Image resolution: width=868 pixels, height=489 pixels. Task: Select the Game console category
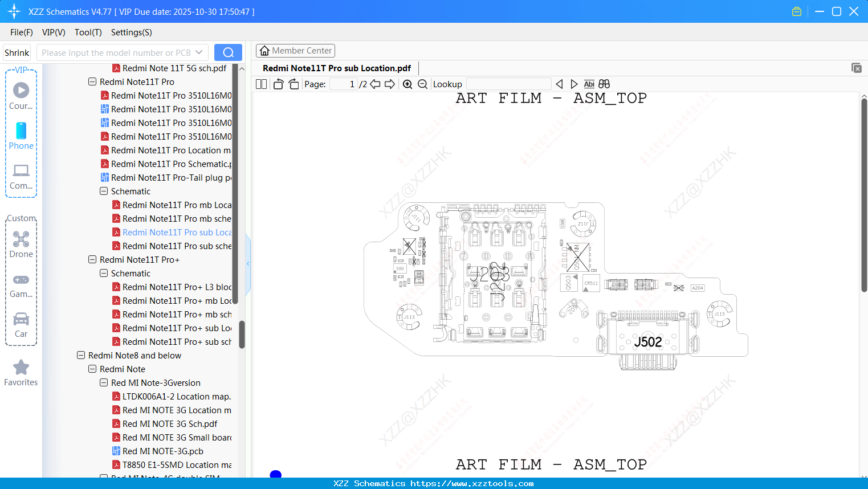[x=21, y=285]
